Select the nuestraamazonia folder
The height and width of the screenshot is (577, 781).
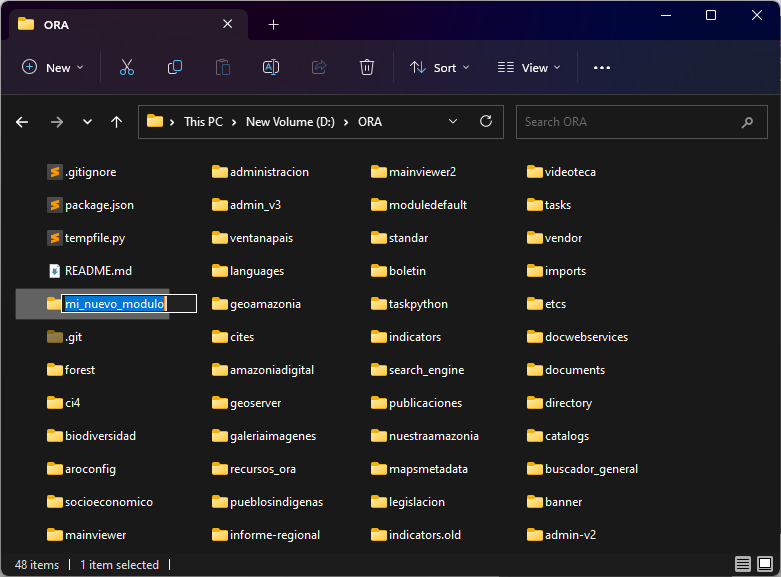pyautogui.click(x=425, y=436)
